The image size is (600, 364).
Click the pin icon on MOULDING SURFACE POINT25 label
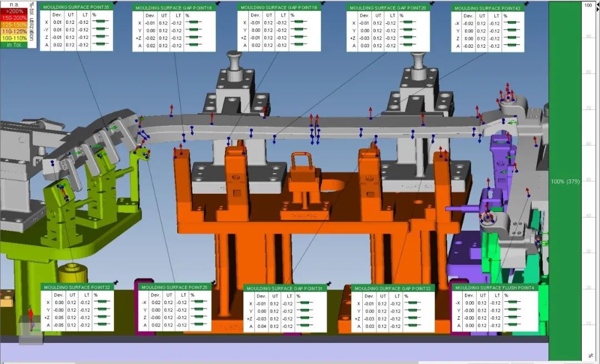(x=213, y=283)
